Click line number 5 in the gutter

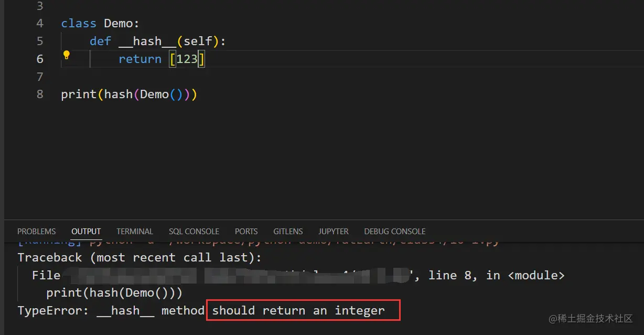coord(40,41)
